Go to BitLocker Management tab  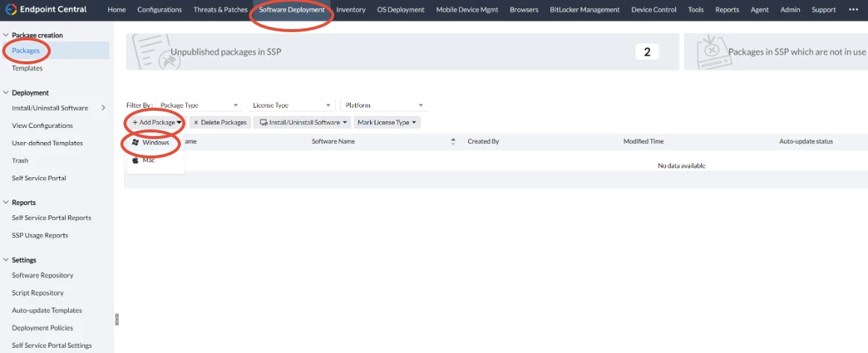point(585,10)
